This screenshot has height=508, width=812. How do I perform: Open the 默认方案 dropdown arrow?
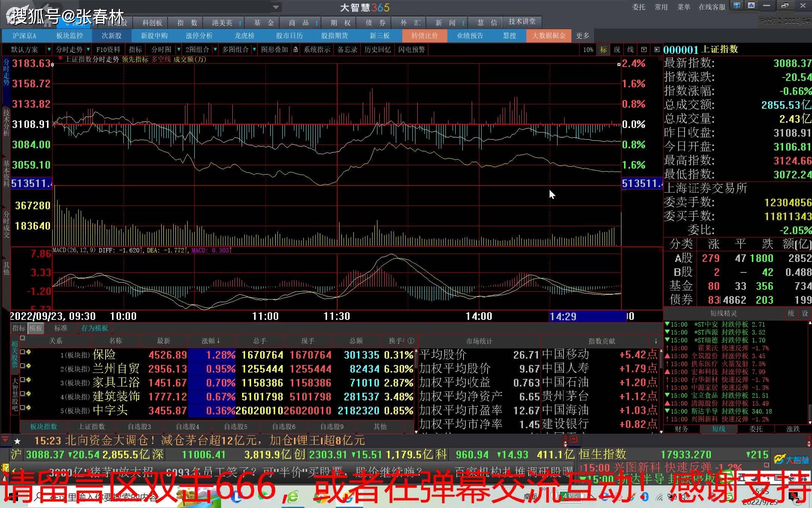(x=48, y=50)
